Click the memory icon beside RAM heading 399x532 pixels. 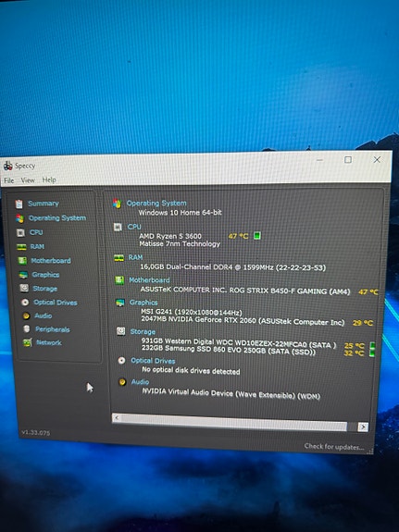(x=118, y=258)
